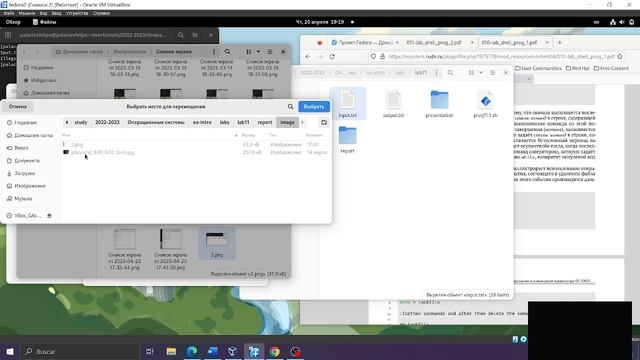The width and height of the screenshot is (640, 360).
Task: Click Отмена to cancel the dialog
Action: (18, 107)
